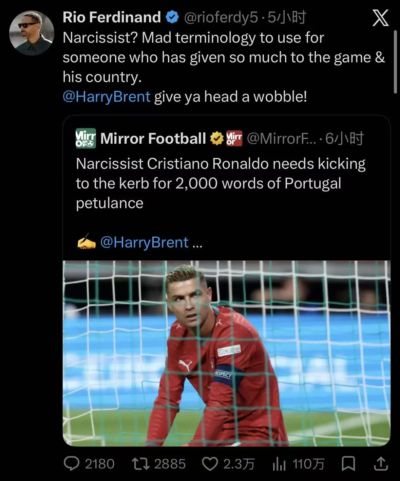
Task: View analytics via the bar chart icon
Action: (x=279, y=464)
